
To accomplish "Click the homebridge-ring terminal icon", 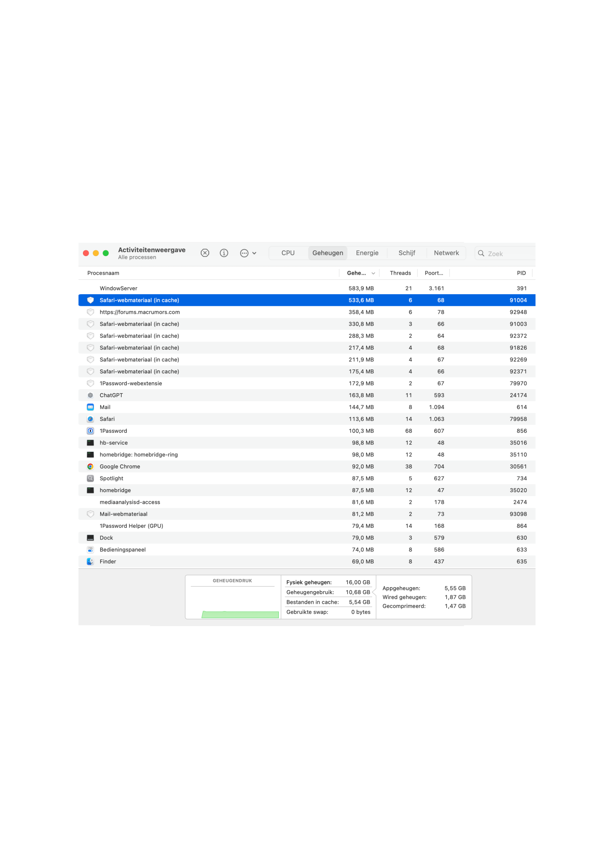I will coord(90,455).
